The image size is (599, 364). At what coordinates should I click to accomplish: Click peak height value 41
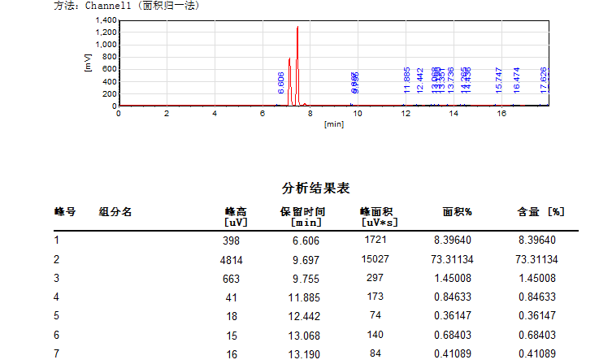coord(231,297)
